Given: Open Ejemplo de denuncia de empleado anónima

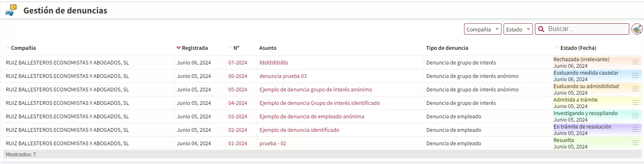Looking at the screenshot, I should (x=312, y=116).
